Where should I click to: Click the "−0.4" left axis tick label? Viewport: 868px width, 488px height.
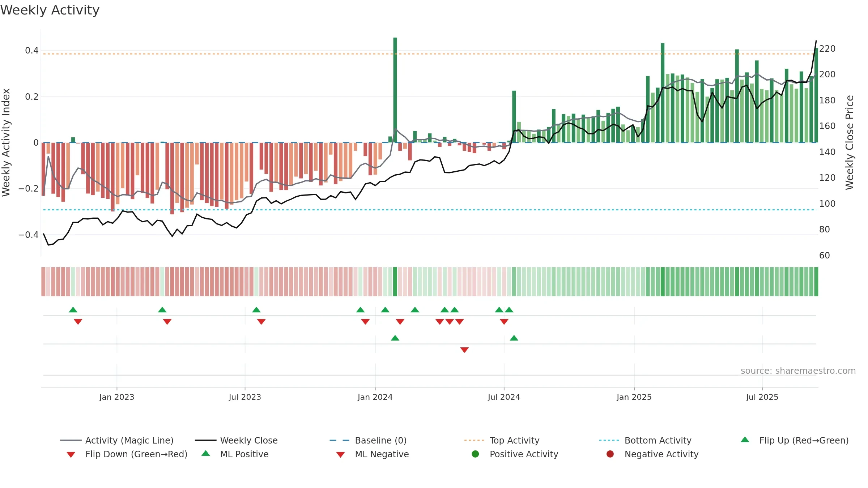pos(29,235)
